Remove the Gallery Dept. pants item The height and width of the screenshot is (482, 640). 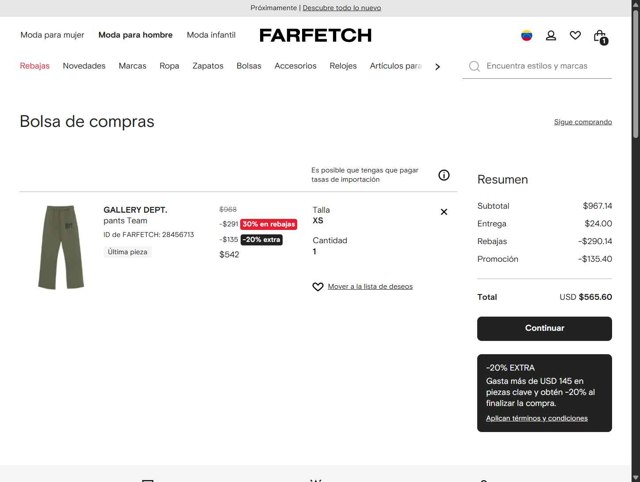click(x=444, y=212)
